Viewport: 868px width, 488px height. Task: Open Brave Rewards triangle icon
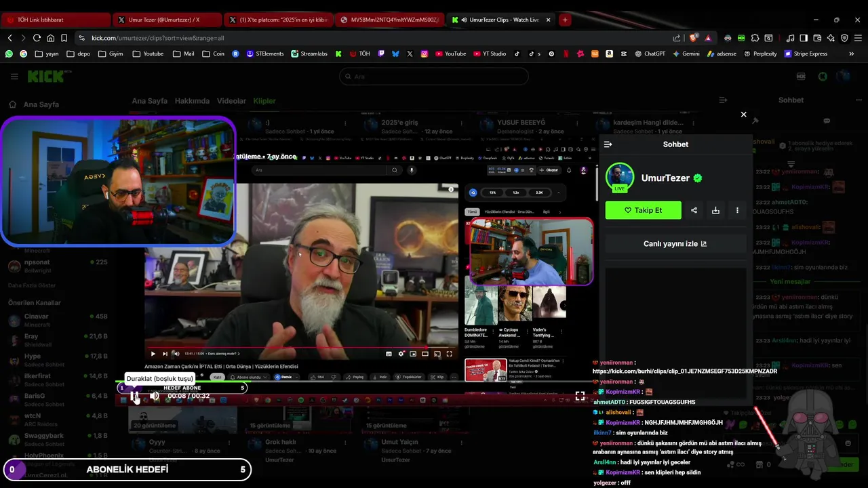[x=708, y=38]
